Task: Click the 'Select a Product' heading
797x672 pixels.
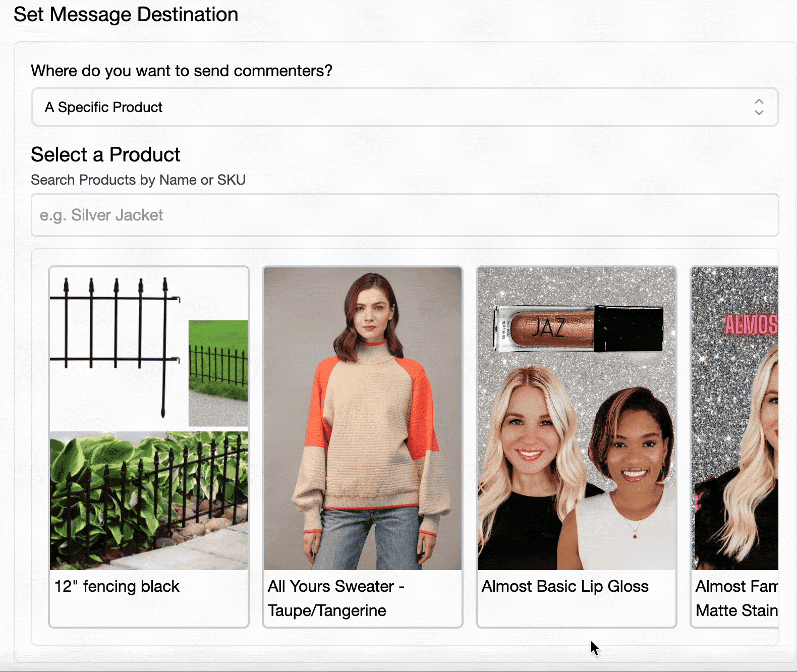Action: tap(105, 155)
